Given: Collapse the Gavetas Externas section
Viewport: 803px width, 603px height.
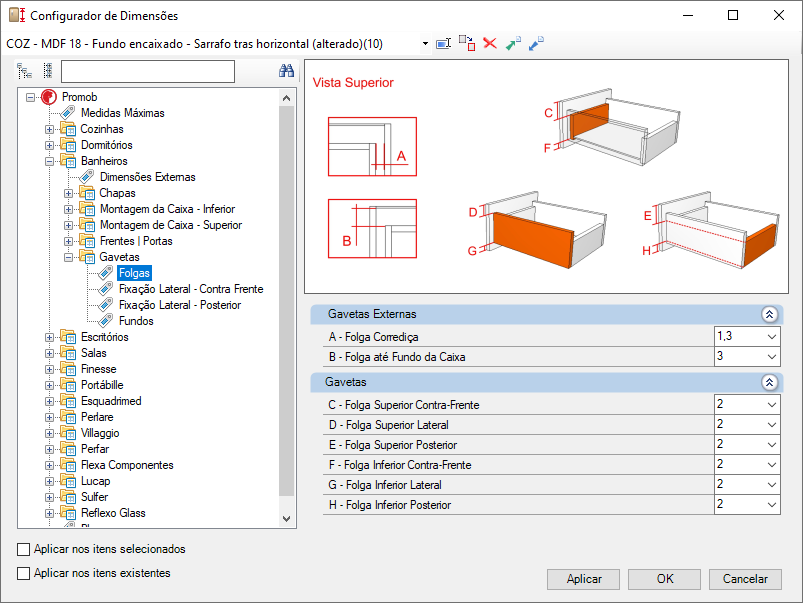Looking at the screenshot, I should point(769,314).
